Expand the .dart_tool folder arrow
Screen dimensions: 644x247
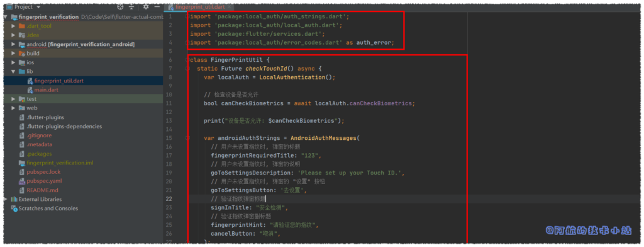[14, 26]
